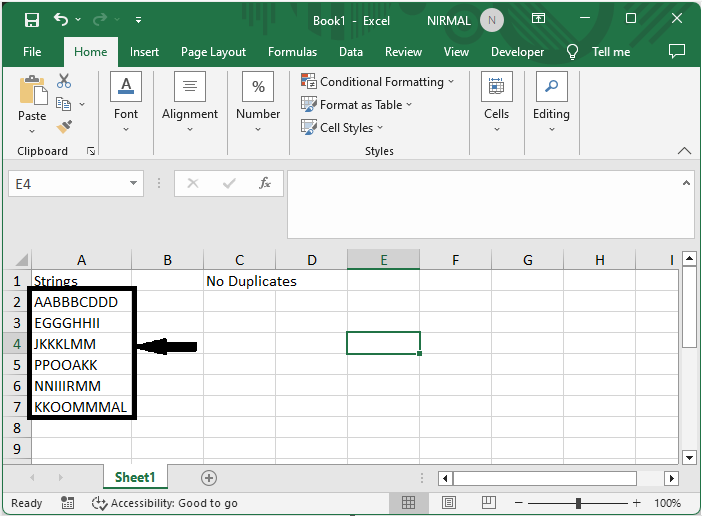Expand the Paste options arrow
This screenshot has height=516, width=702.
pos(32,131)
